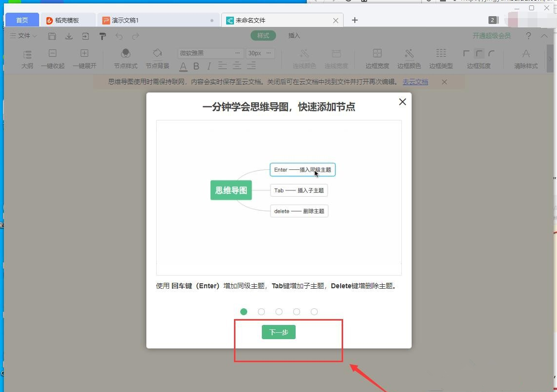Select the first tutorial page dot
Screen dimensions: 557x392
(244, 312)
